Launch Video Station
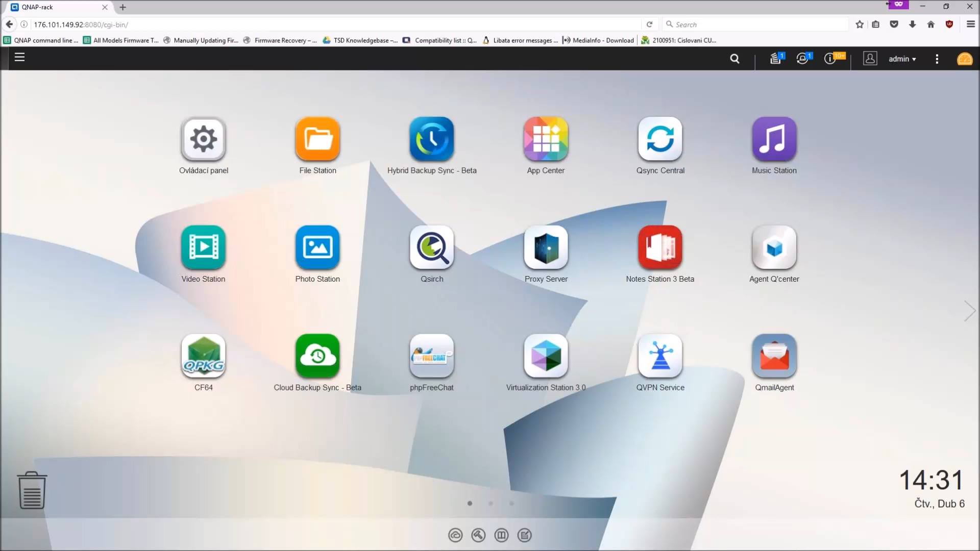 click(203, 247)
